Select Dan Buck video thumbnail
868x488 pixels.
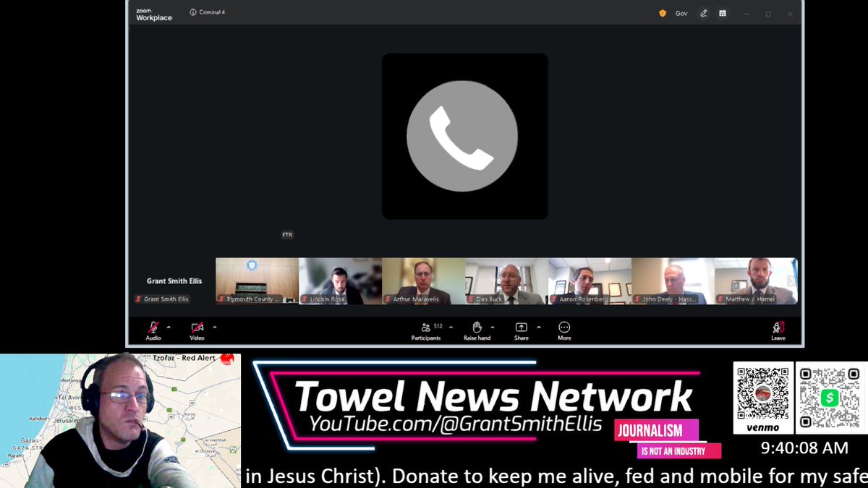click(506, 281)
